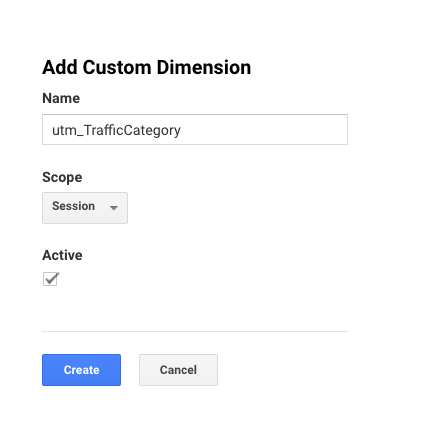Change scope from Session
The height and width of the screenshot is (437, 428).
(85, 208)
